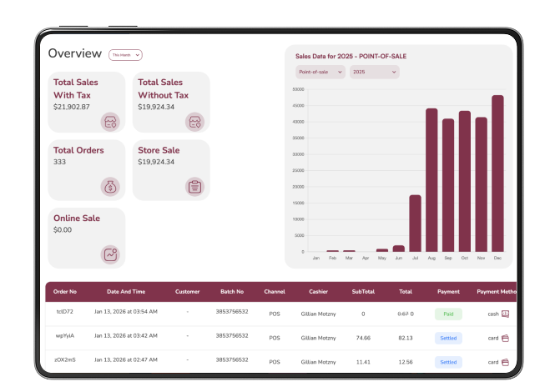Click the cash icon in order tcID72 row

(505, 314)
